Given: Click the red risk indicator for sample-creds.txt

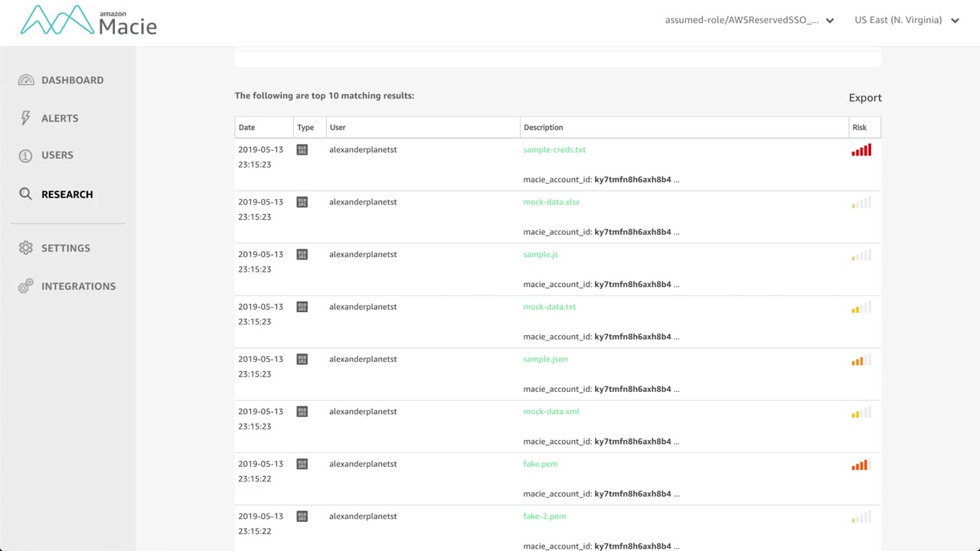Looking at the screenshot, I should tap(861, 151).
